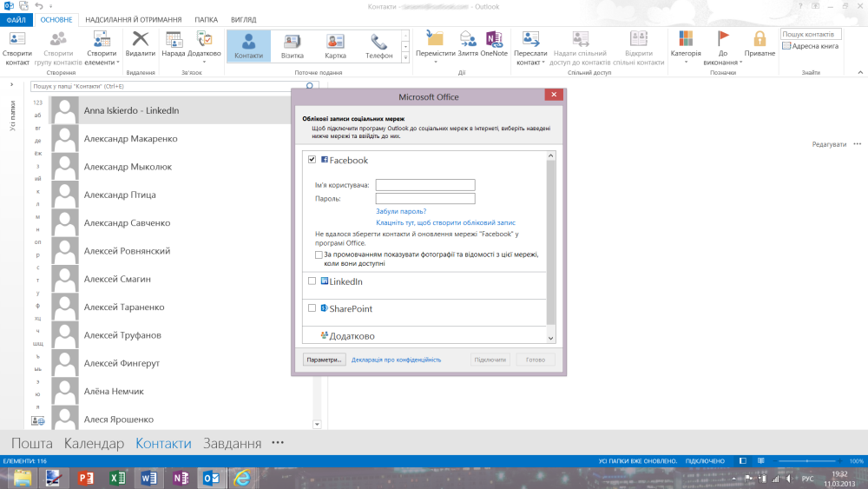The height and width of the screenshot is (489, 868).
Task: Click the Редагувати link
Action: point(829,144)
